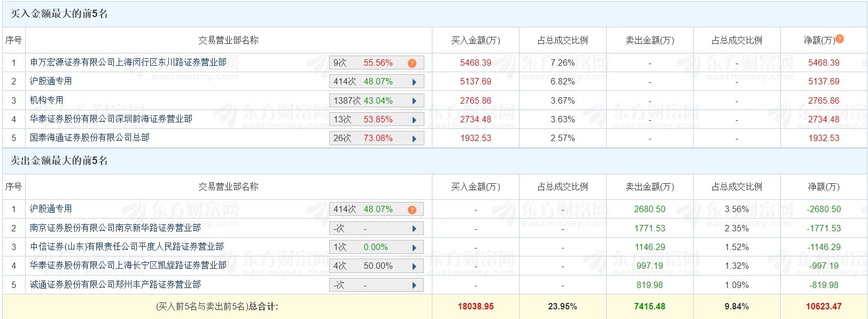Expand arrow in 诚通证券郑州丰产路 row box
This screenshot has width=868, height=319.
coord(414,285)
